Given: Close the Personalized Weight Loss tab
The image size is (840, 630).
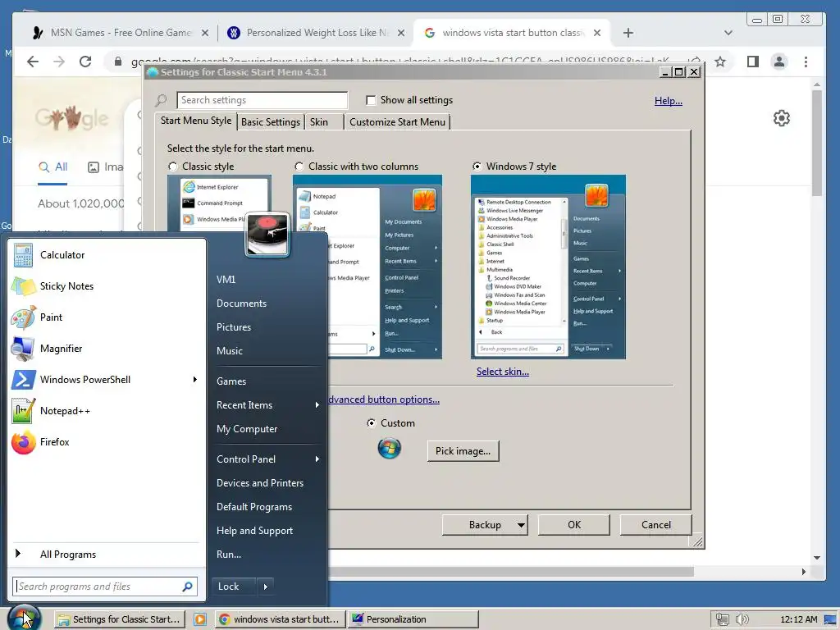Looking at the screenshot, I should coord(400,33).
